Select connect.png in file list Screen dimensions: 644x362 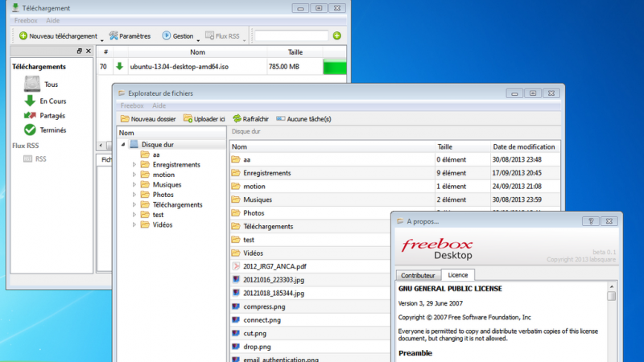pos(262,319)
